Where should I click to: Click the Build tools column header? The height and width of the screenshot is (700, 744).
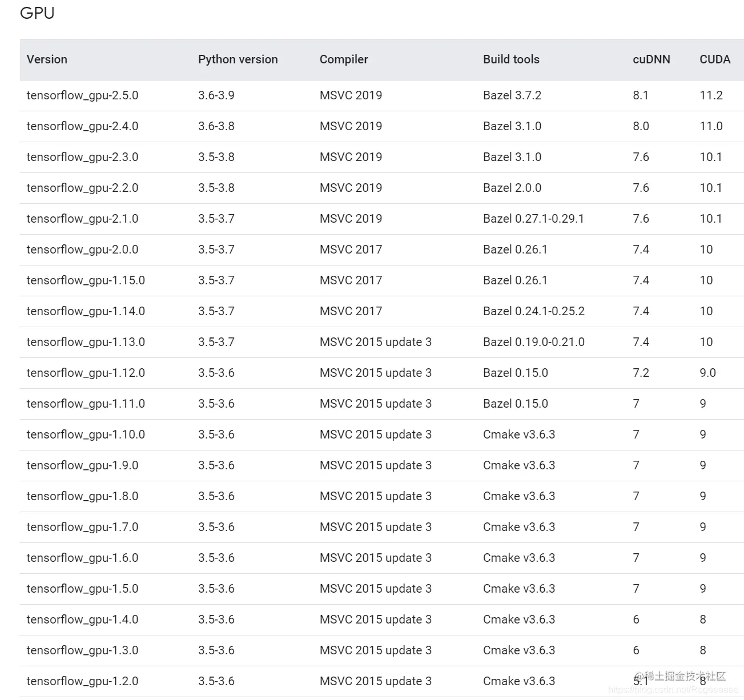coord(511,59)
